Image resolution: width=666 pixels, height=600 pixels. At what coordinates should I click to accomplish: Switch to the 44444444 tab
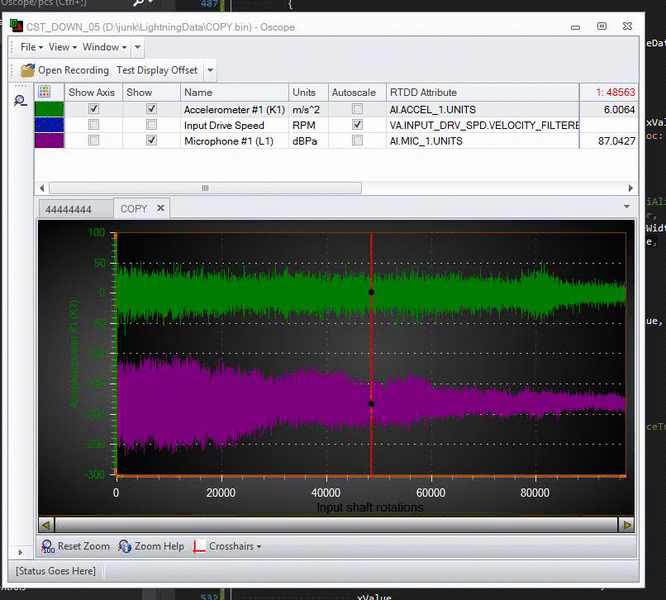point(69,209)
